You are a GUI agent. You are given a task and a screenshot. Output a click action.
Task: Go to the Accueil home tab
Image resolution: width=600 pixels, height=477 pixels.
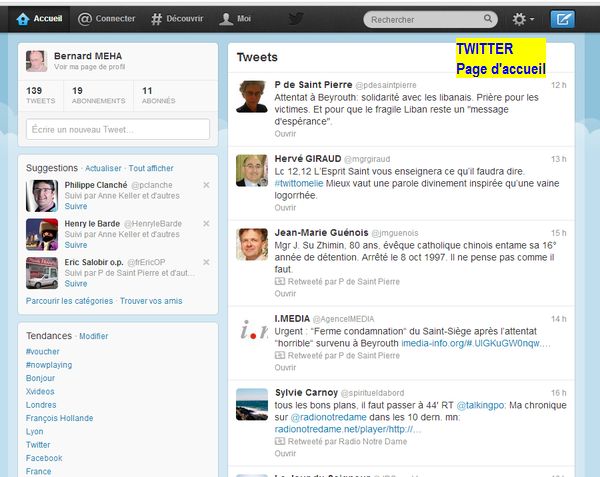pyautogui.click(x=39, y=18)
